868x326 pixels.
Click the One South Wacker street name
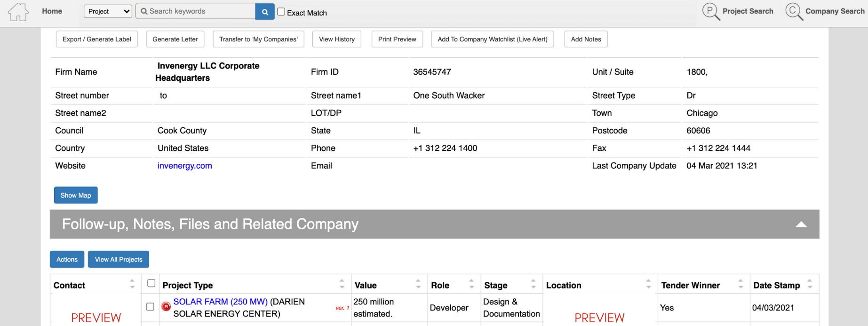pos(449,95)
